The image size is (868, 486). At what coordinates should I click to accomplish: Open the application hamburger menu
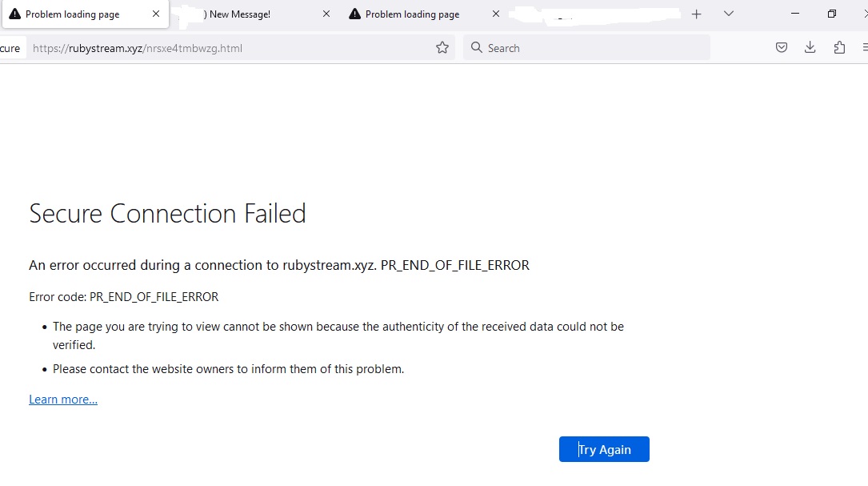864,48
